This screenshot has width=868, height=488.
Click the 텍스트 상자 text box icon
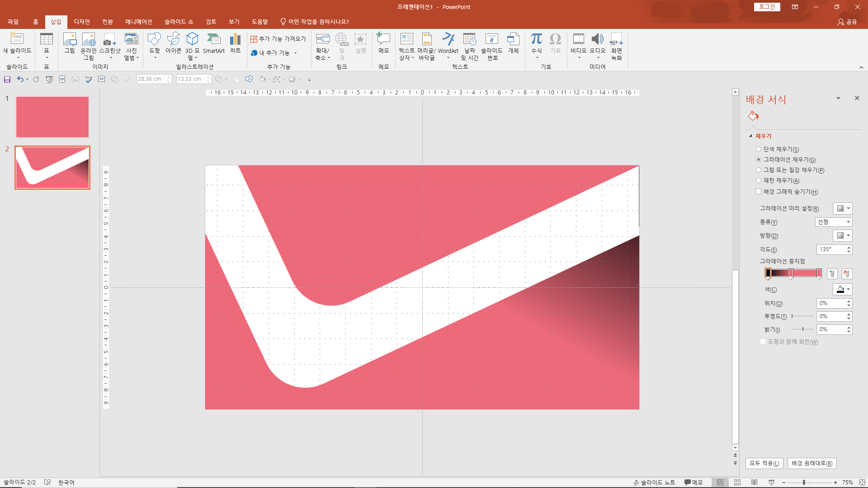[x=406, y=44]
